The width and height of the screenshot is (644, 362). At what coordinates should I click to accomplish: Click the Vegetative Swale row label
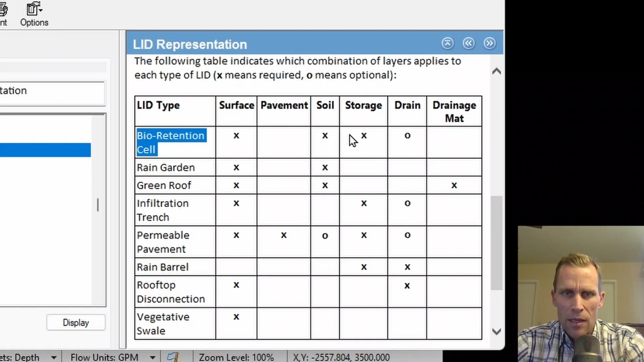[163, 324]
